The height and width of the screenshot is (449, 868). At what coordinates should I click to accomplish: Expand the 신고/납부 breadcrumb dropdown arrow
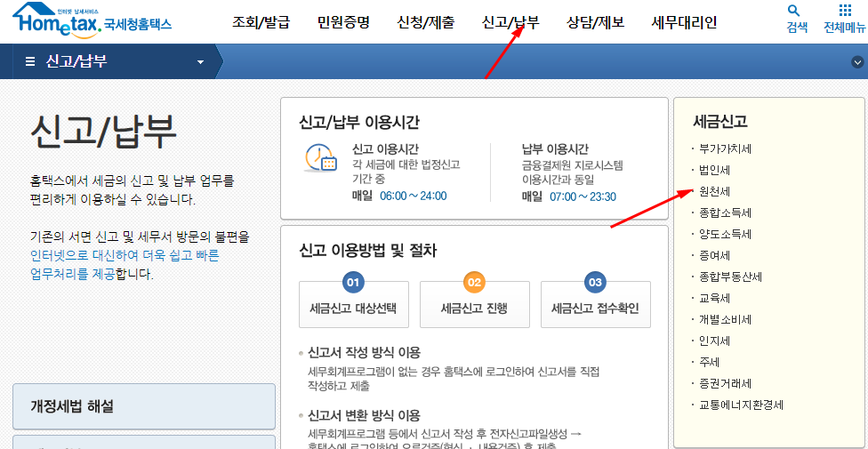[x=200, y=62]
